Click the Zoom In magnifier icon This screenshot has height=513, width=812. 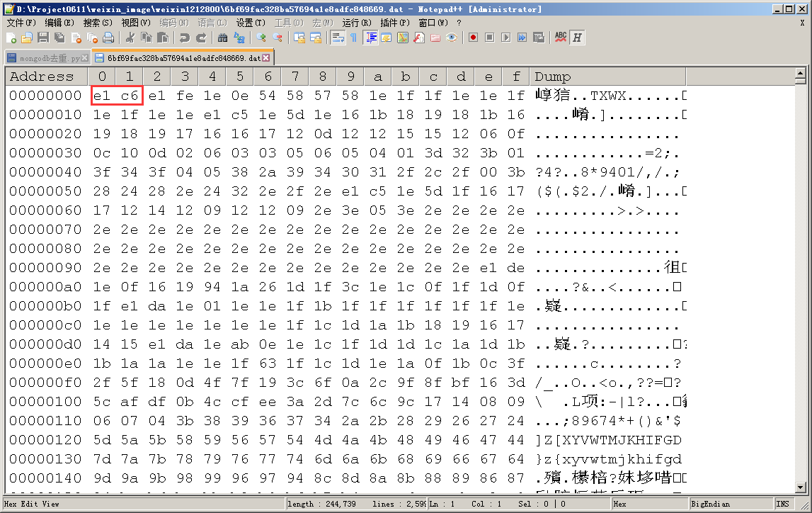261,38
